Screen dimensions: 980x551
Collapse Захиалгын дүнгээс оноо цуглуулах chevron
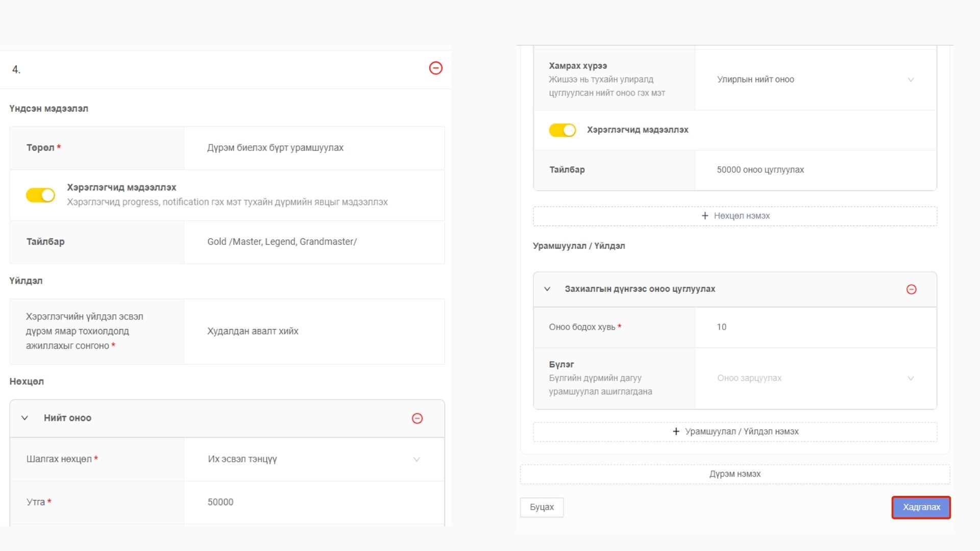pos(547,289)
